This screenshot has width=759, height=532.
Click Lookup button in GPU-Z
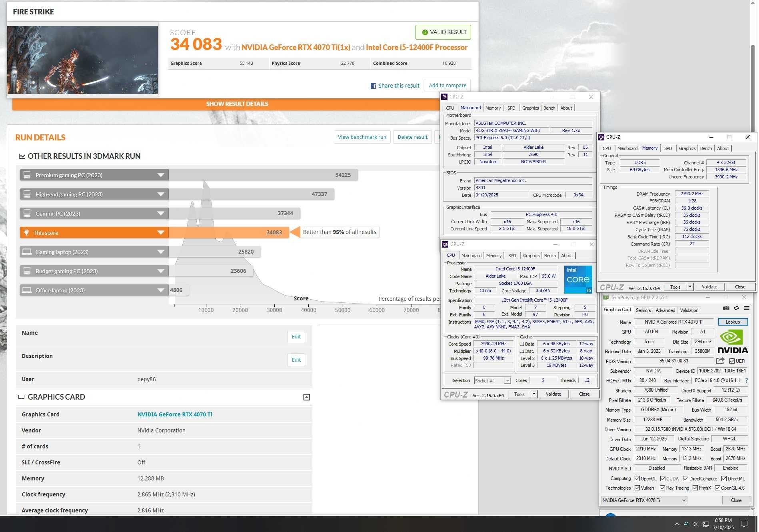pyautogui.click(x=733, y=322)
